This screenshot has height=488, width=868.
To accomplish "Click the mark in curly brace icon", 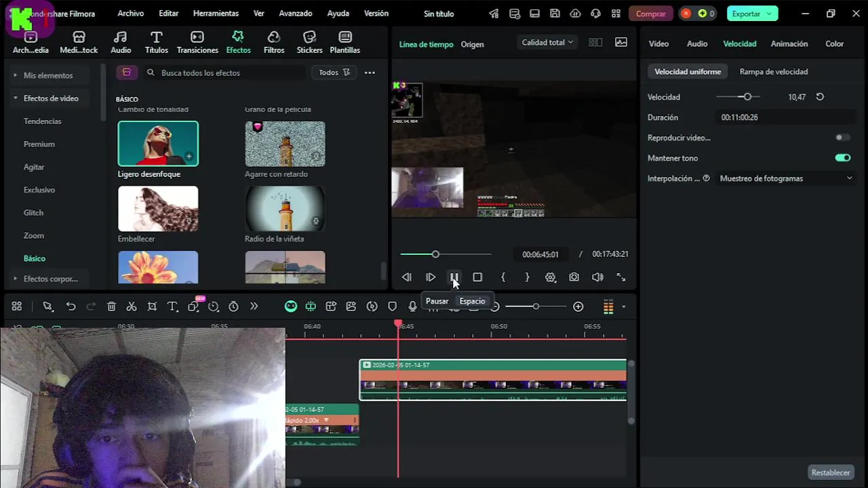I will [x=503, y=277].
